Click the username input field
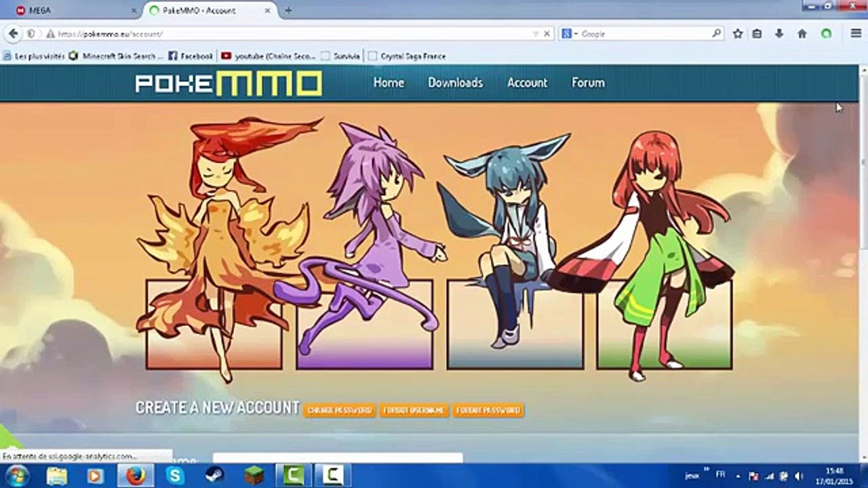 pos(338,459)
